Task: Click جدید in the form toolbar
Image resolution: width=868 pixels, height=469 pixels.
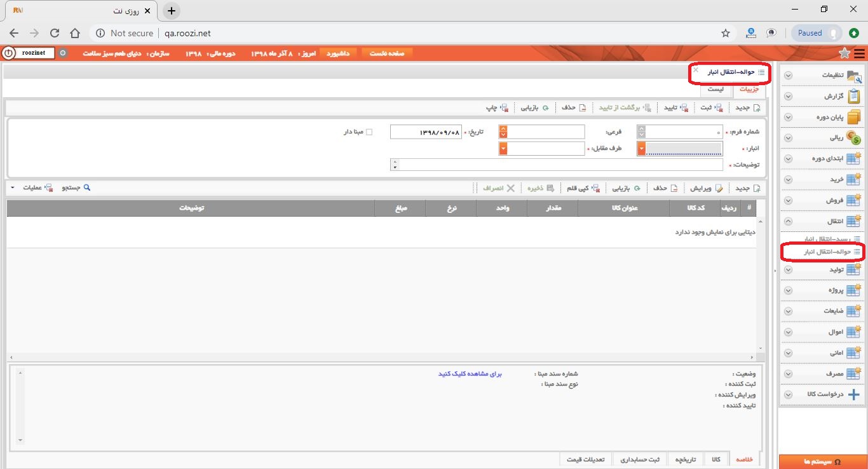Action: click(x=747, y=108)
